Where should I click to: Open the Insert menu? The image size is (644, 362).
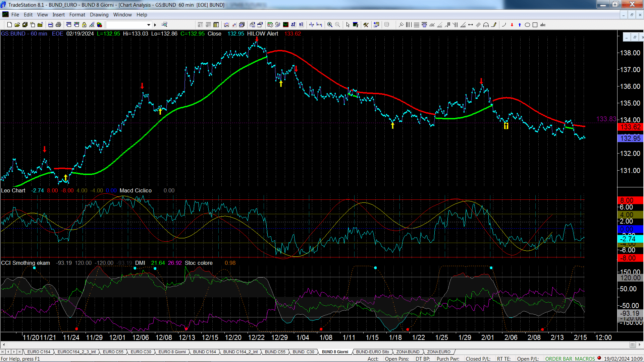tap(59, 15)
